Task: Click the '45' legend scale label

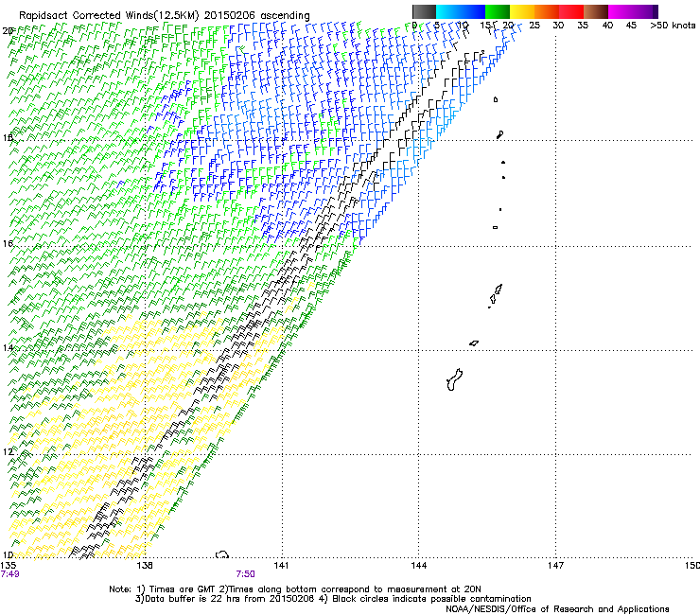Action: coord(631,25)
